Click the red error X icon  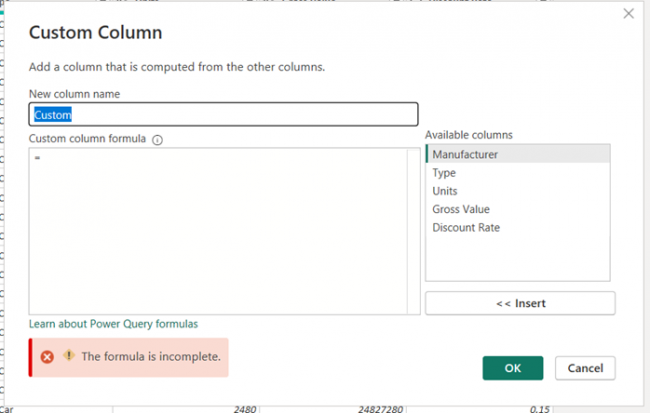click(x=47, y=356)
